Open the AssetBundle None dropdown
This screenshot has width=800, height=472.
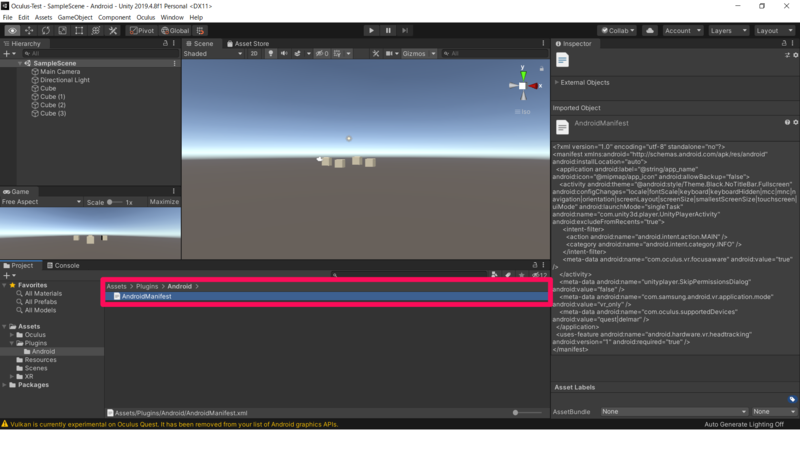pyautogui.click(x=673, y=412)
